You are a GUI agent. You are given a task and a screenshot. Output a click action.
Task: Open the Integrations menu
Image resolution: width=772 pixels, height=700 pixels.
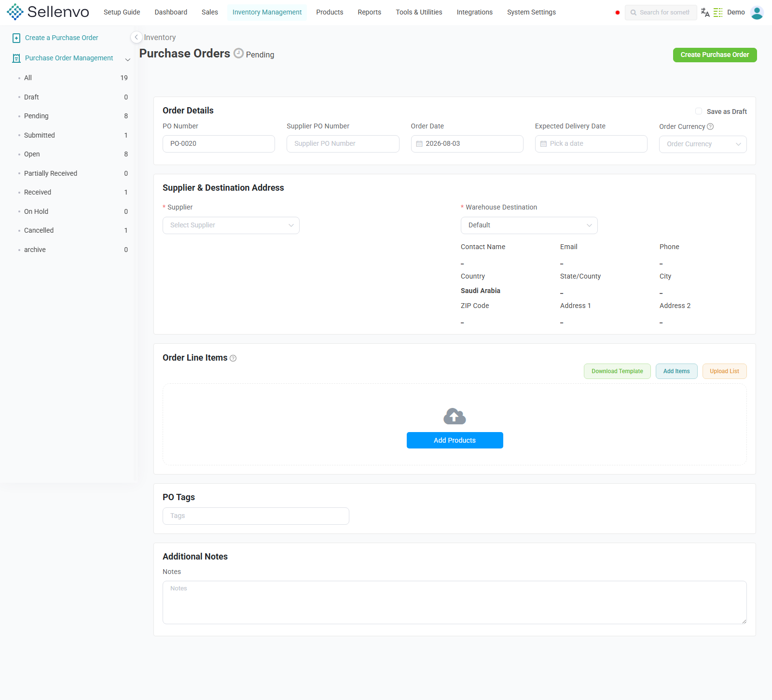(x=475, y=12)
